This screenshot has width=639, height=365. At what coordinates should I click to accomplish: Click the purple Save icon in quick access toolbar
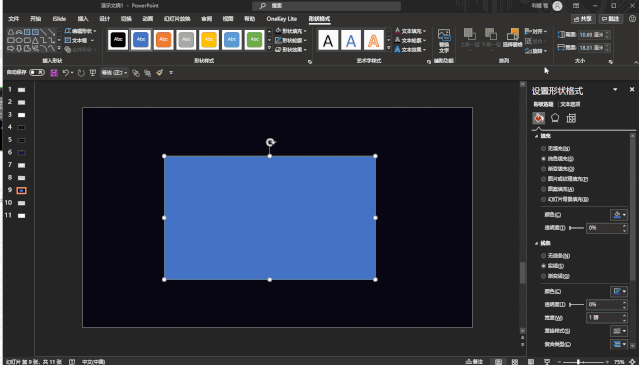click(54, 73)
